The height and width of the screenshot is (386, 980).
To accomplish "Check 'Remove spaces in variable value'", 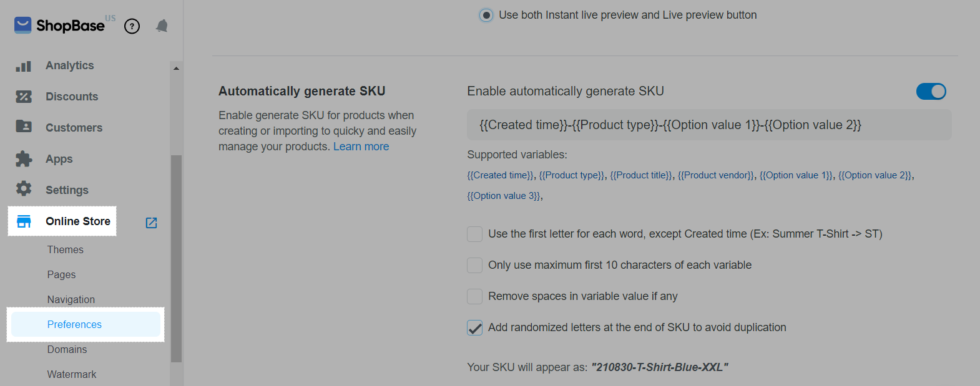I will tap(475, 296).
